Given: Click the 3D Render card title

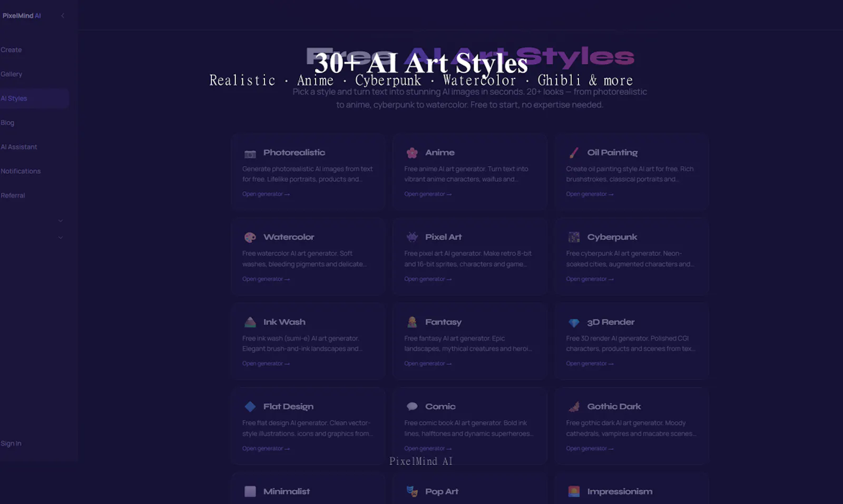Looking at the screenshot, I should click(611, 322).
